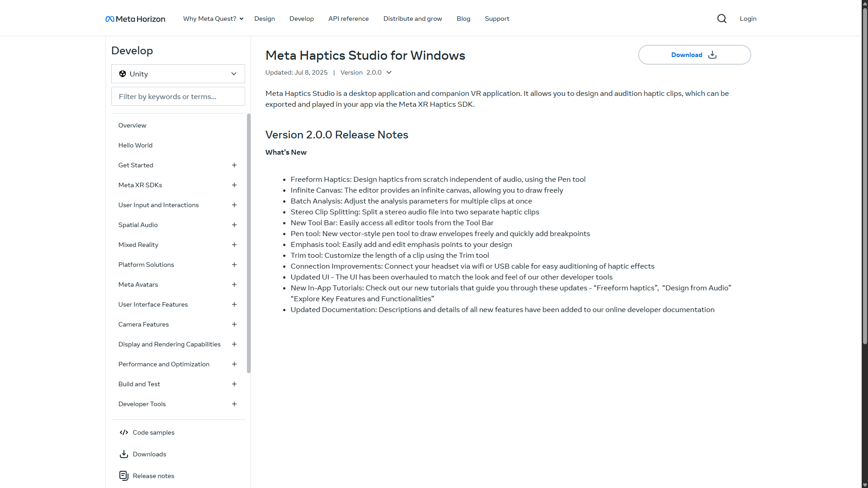868x488 pixels.
Task: Open the Downloads icon in sidebar
Action: coord(124,454)
